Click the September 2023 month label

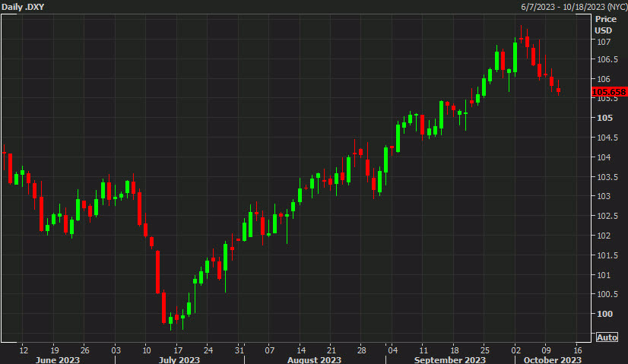click(x=450, y=359)
